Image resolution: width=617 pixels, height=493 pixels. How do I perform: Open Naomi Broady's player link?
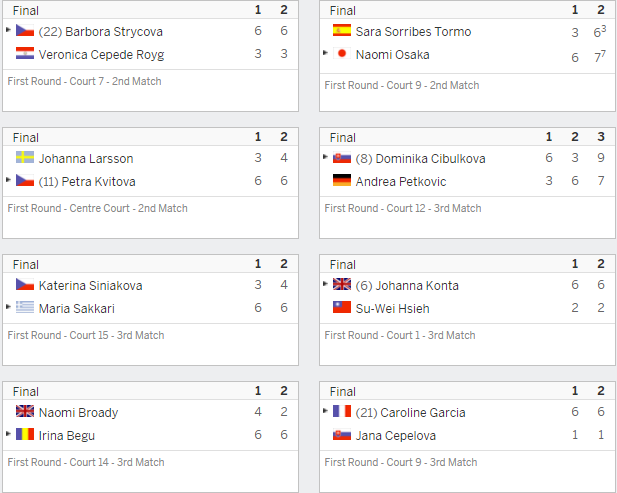coord(78,413)
